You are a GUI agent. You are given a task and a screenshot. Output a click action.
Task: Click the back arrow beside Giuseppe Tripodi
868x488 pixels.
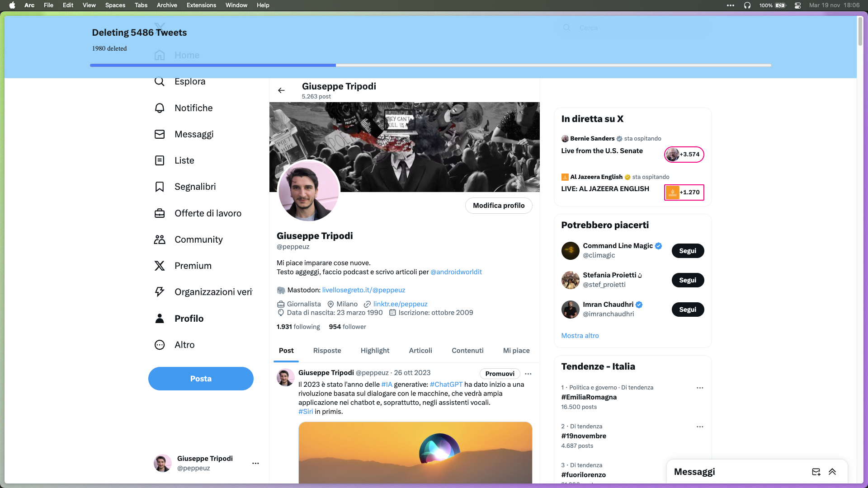tap(281, 90)
